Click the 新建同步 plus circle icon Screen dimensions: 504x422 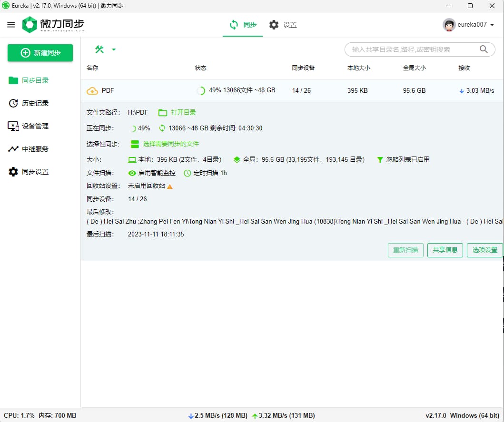[25, 53]
